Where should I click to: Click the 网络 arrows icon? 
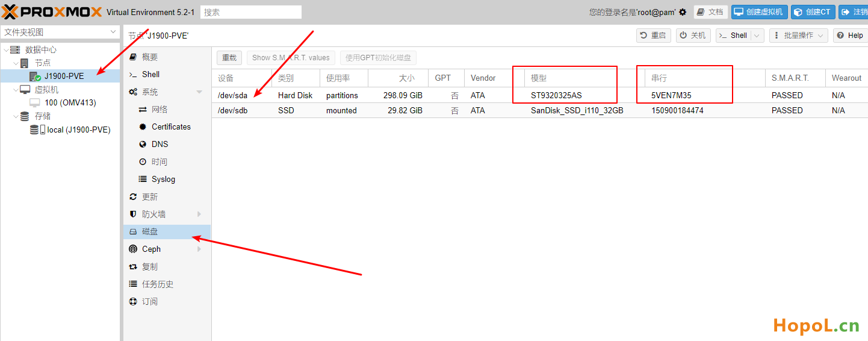[x=143, y=110]
